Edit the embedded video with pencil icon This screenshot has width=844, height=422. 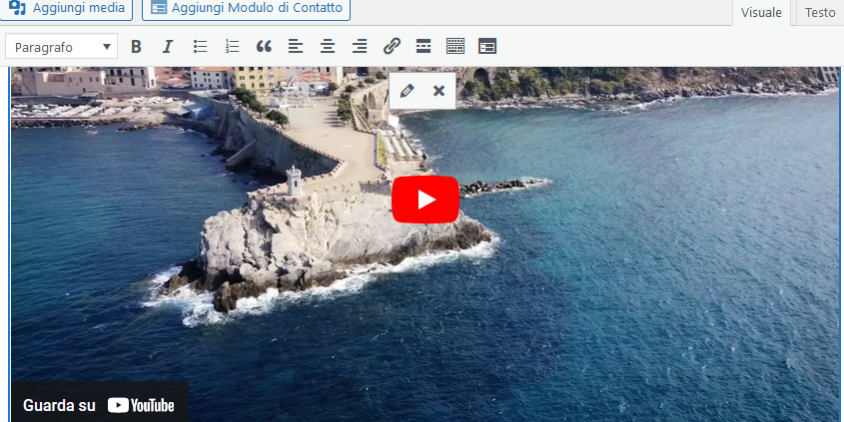(406, 91)
